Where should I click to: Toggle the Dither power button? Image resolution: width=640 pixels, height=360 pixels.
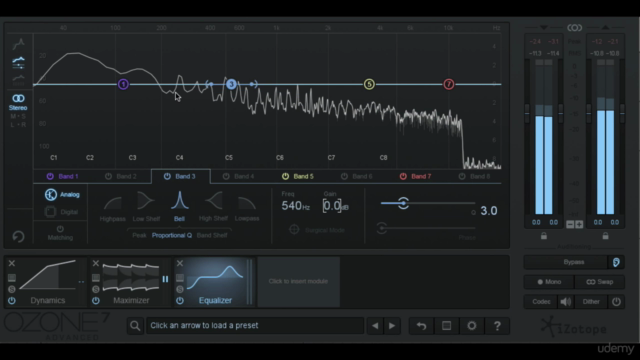pos(616,302)
